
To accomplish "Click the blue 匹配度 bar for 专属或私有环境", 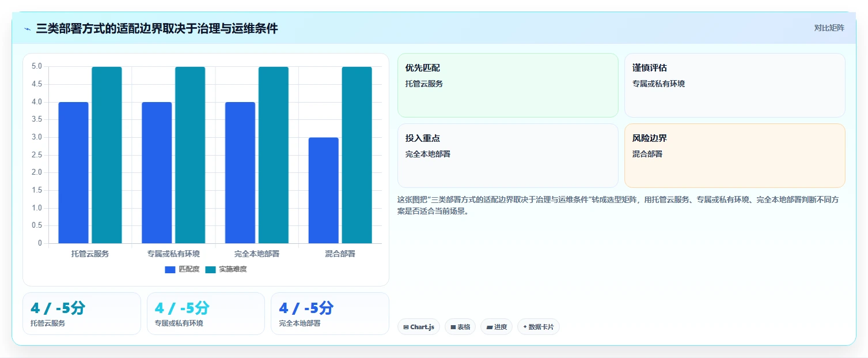I will pos(157,172).
